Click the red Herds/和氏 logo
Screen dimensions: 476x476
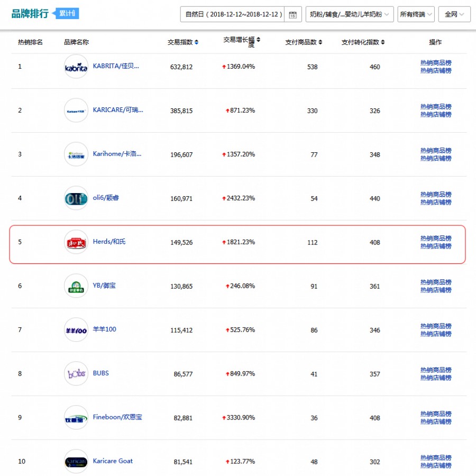coord(76,242)
